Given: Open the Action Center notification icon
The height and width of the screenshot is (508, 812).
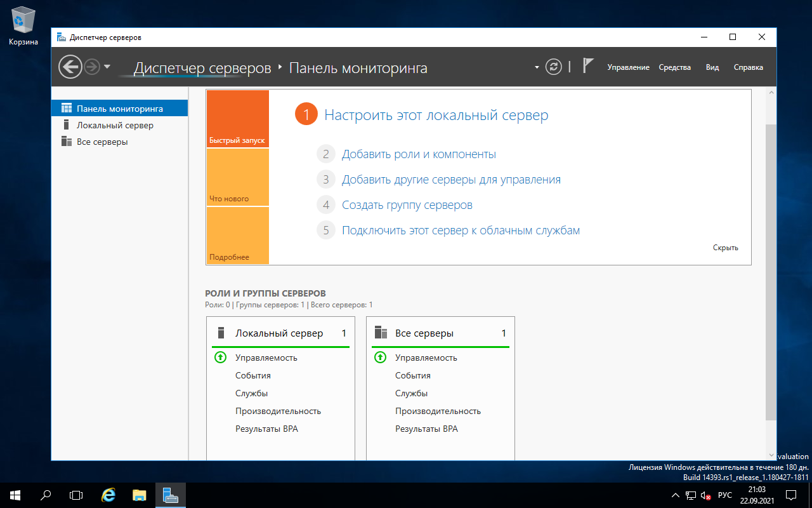Looking at the screenshot, I should [x=792, y=495].
